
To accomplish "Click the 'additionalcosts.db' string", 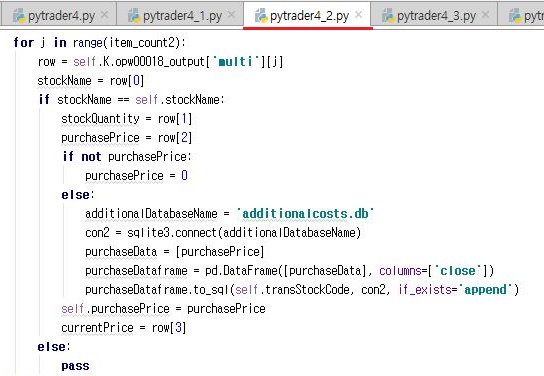I will (x=305, y=214).
